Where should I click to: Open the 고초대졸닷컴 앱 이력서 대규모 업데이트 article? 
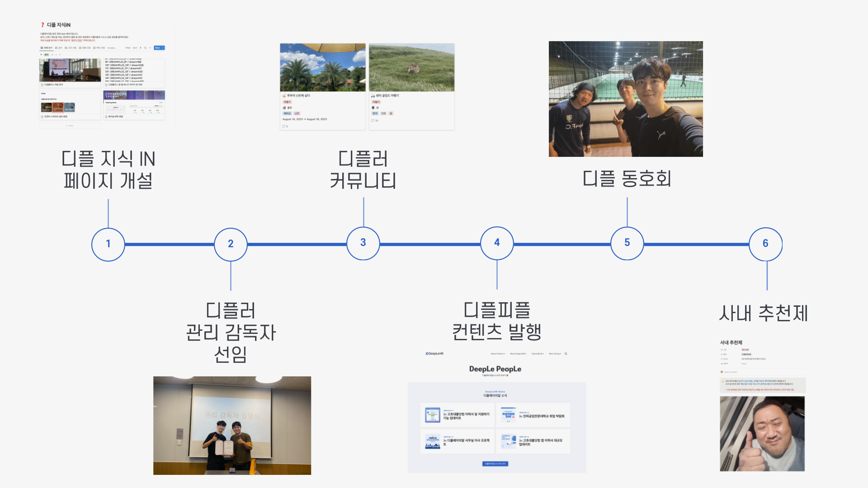[x=533, y=441]
